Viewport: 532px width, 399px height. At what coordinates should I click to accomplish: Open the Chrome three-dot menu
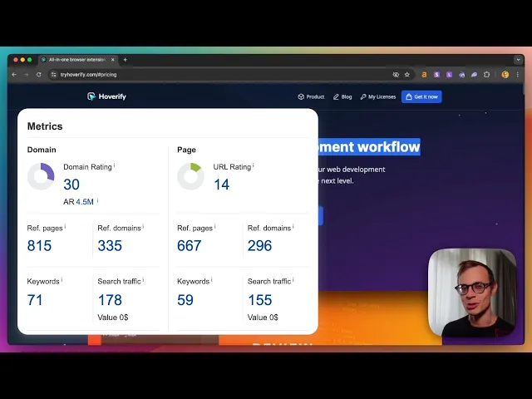coord(518,75)
